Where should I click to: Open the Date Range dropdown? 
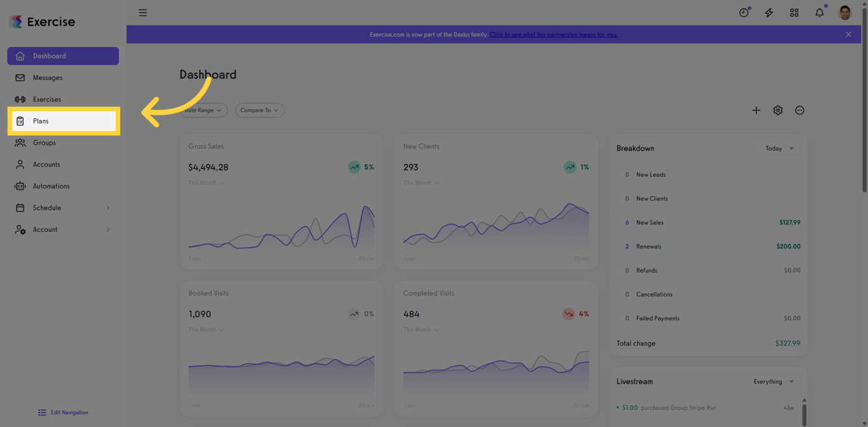[x=203, y=110]
